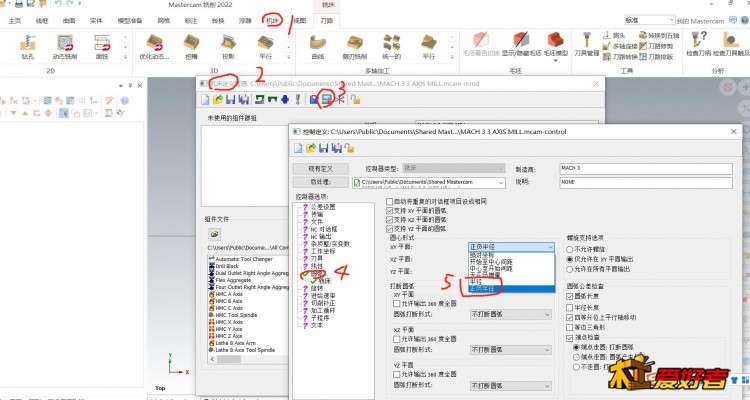Screen dimensions: 750x400
Task: Toggle 圆弧长度 tolerance check checkbox
Action: coord(570,296)
